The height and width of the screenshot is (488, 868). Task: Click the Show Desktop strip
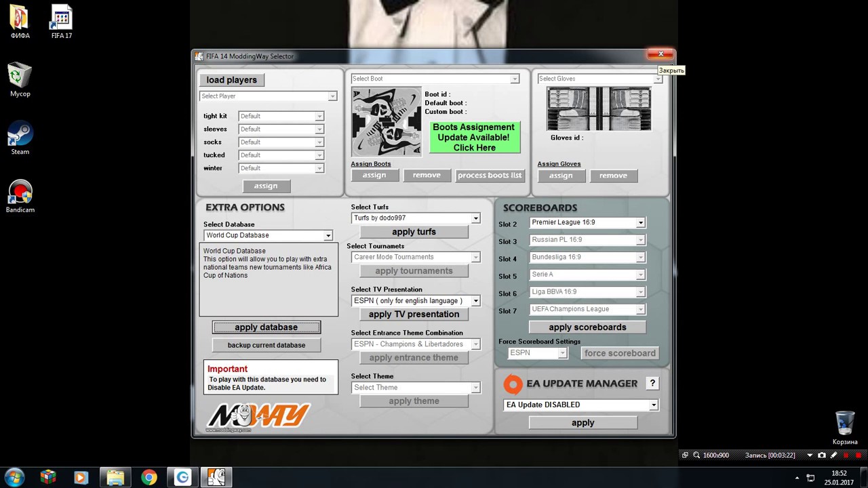tap(864, 477)
